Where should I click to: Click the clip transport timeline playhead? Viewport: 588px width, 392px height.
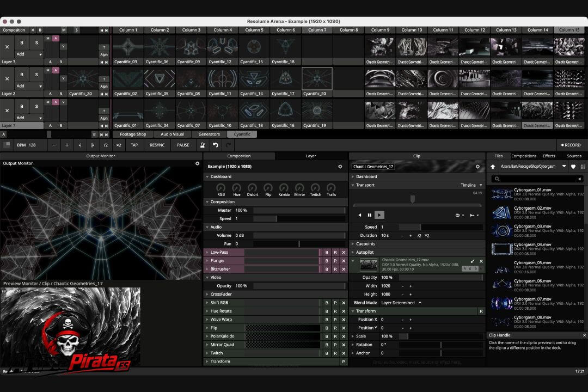(413, 199)
